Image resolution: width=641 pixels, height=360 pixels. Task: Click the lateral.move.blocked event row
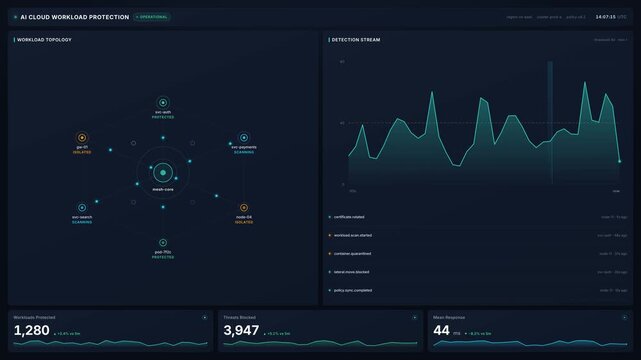[478, 272]
